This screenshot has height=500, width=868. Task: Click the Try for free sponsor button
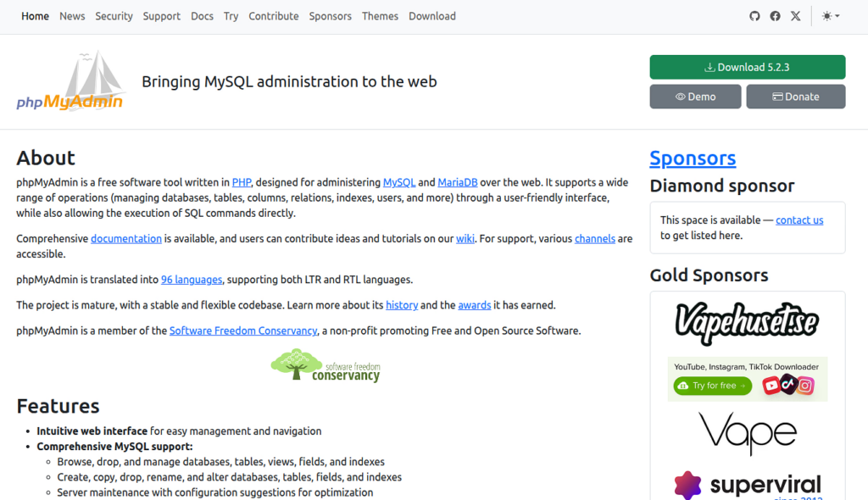tap(711, 386)
